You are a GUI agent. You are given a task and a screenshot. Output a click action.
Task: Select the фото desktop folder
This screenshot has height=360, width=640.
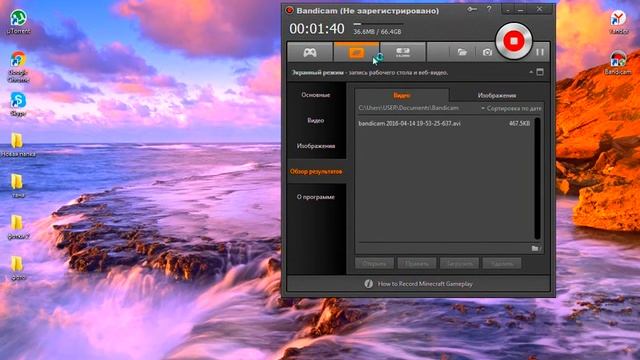[x=18, y=269]
